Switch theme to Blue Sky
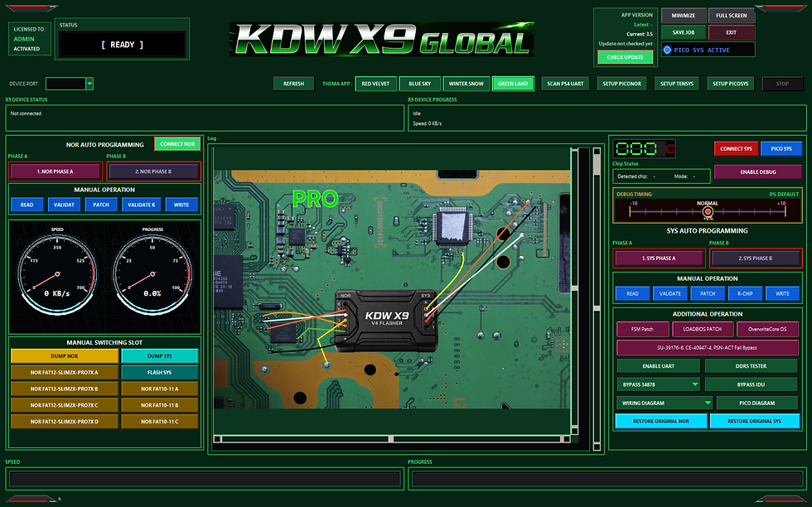Viewport: 812px width, 507px height. [419, 84]
